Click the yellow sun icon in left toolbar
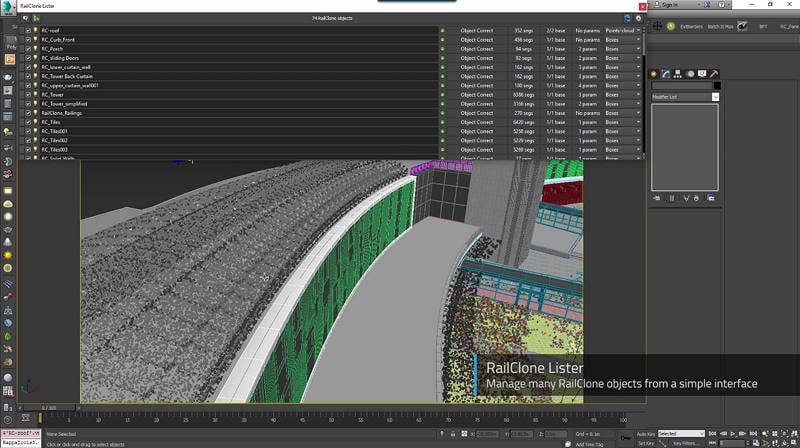800x448 pixels. pos(8,255)
